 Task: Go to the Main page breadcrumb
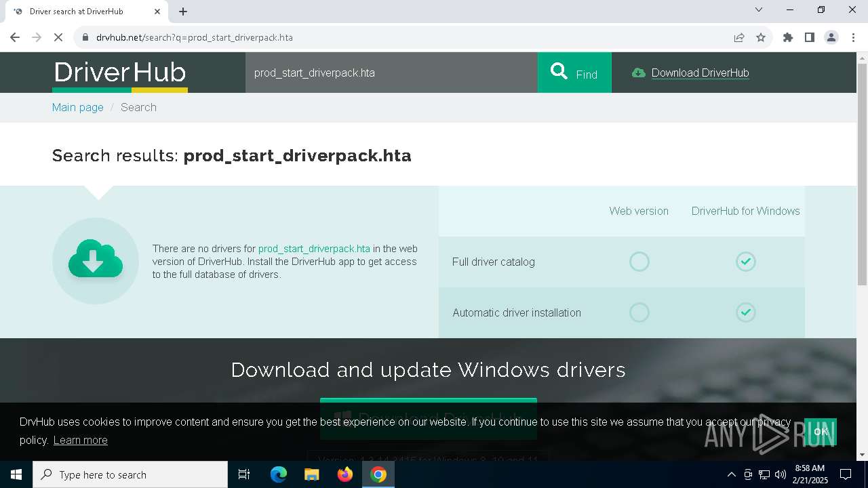78,107
